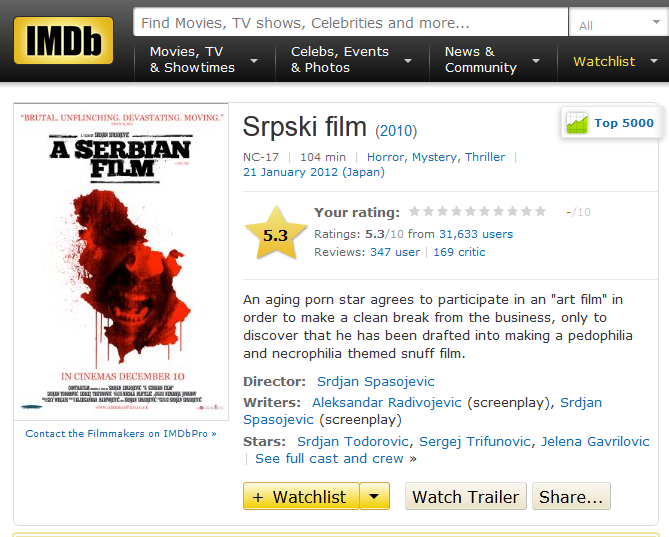This screenshot has width=669, height=537.
Task: Open the All search category dropdown
Action: click(x=619, y=23)
